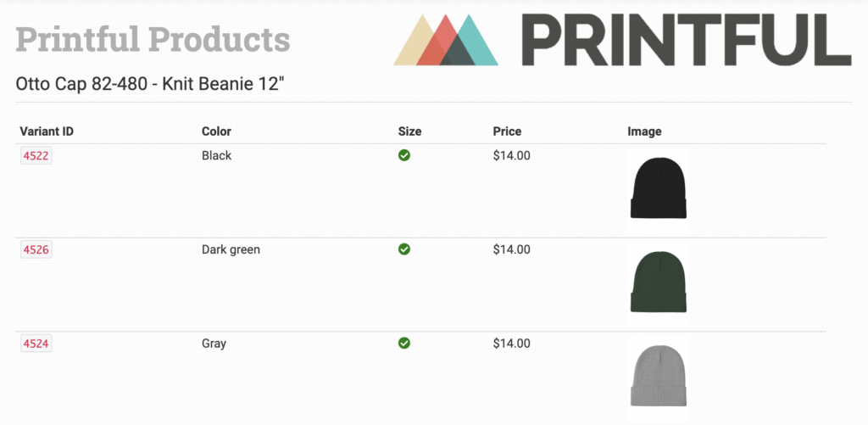Image resolution: width=868 pixels, height=425 pixels.
Task: Click the Size column header
Action: click(x=409, y=131)
